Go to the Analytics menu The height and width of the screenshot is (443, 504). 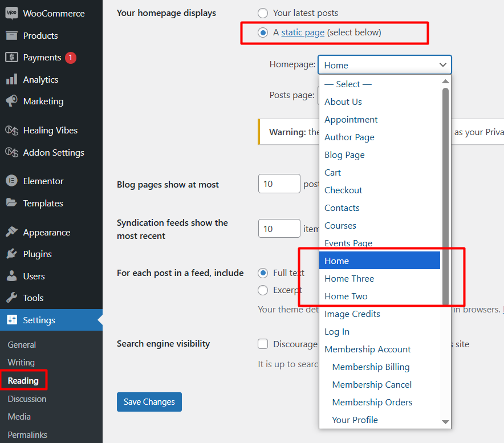51,79
